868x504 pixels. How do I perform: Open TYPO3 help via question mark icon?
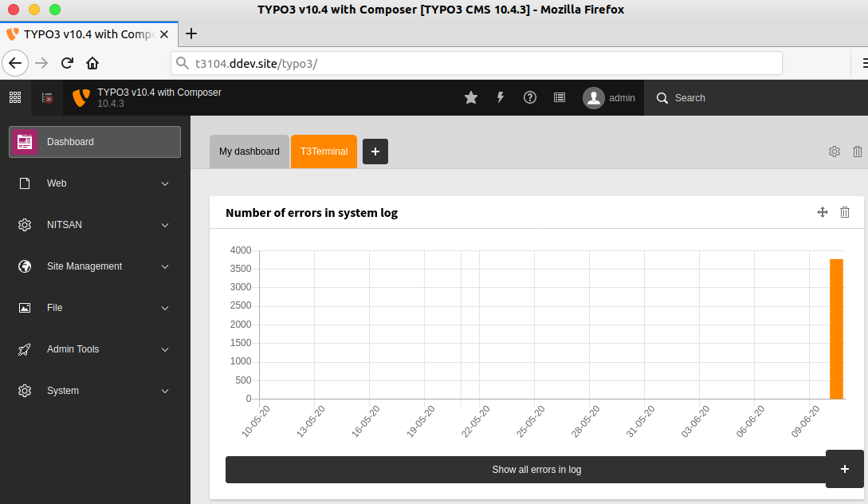pos(529,97)
